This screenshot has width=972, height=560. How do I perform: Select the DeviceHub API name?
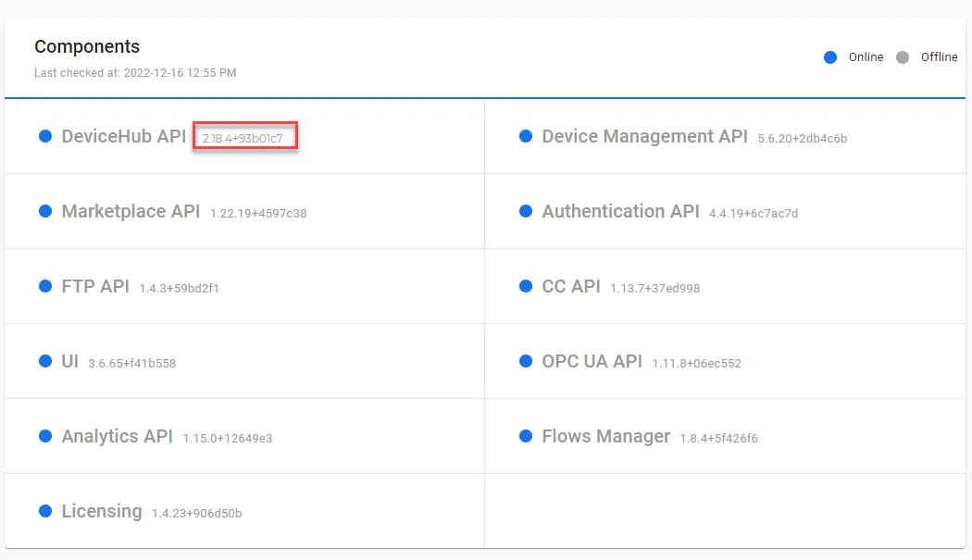[x=123, y=136]
